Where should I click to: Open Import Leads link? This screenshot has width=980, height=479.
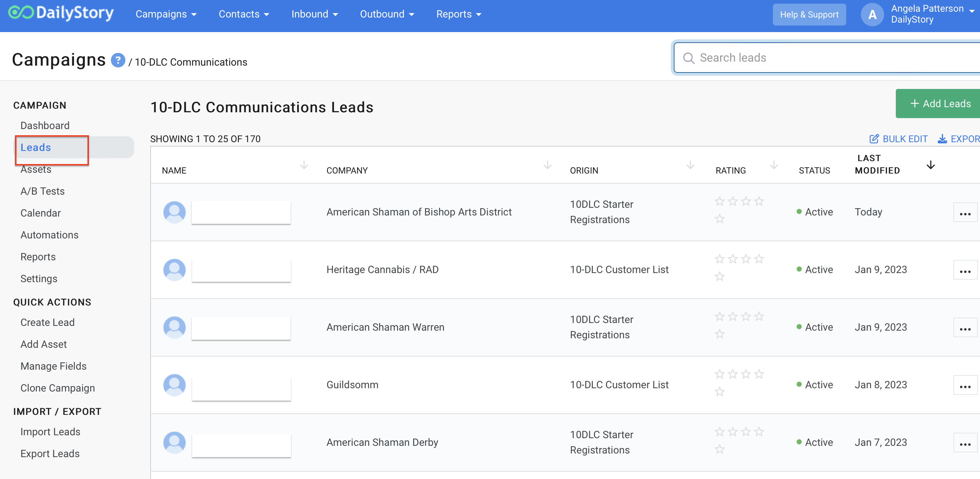pyautogui.click(x=51, y=432)
